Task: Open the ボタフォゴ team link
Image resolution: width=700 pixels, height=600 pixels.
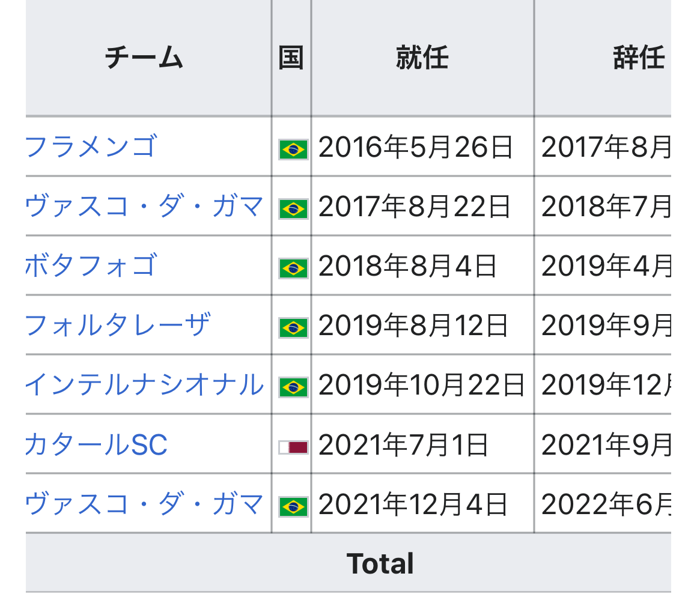Action: point(91,265)
